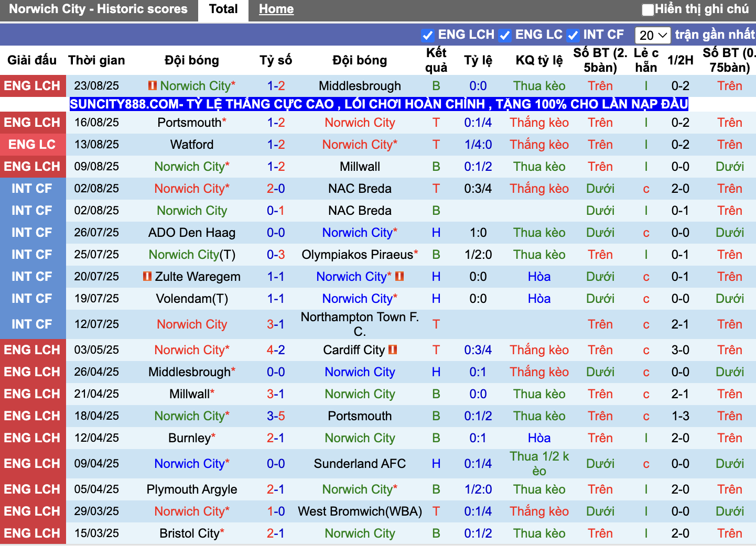Click ENG LCH league cell on 03/05/25
756x546 pixels.
pos(33,350)
